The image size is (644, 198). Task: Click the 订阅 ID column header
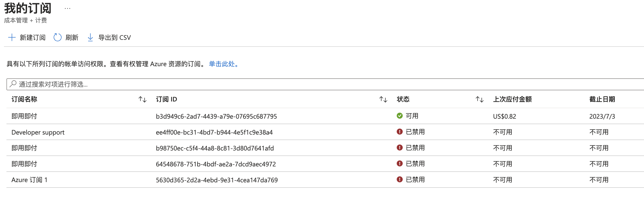pyautogui.click(x=167, y=99)
